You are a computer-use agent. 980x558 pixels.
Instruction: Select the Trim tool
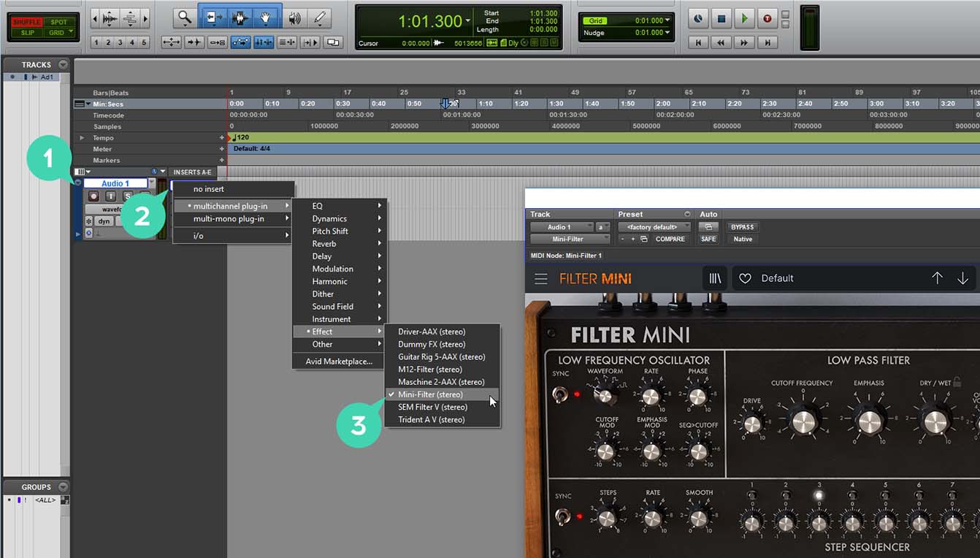[x=215, y=18]
